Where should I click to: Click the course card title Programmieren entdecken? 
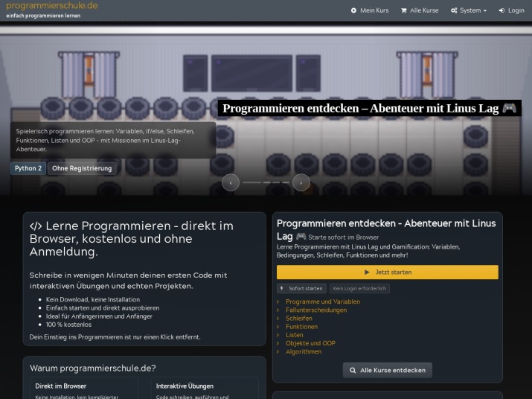(386, 229)
